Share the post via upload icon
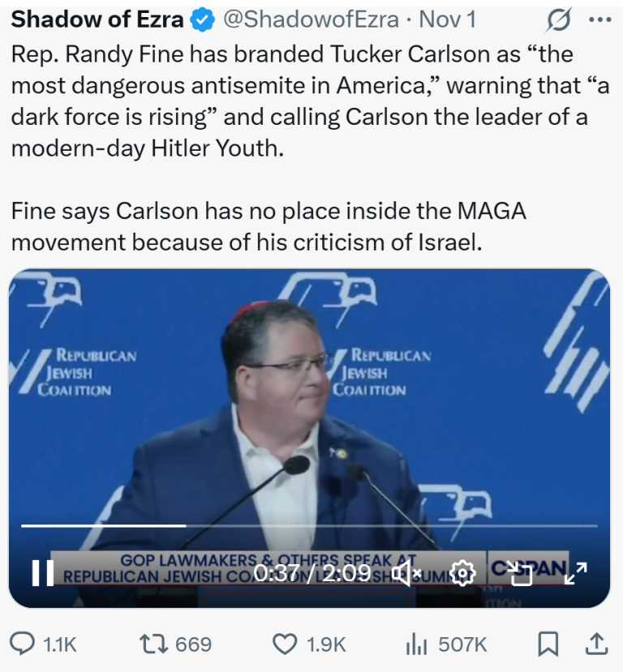This screenshot has width=623, height=672. [596, 644]
